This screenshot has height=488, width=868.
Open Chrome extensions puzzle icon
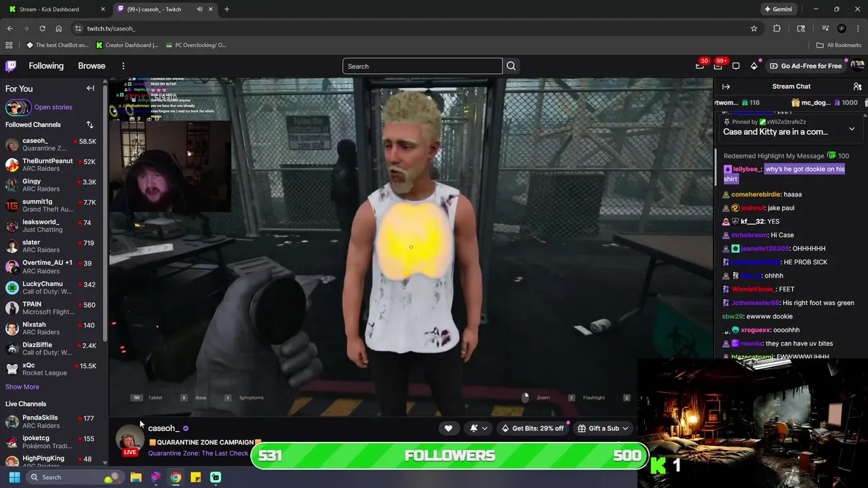[x=777, y=28]
